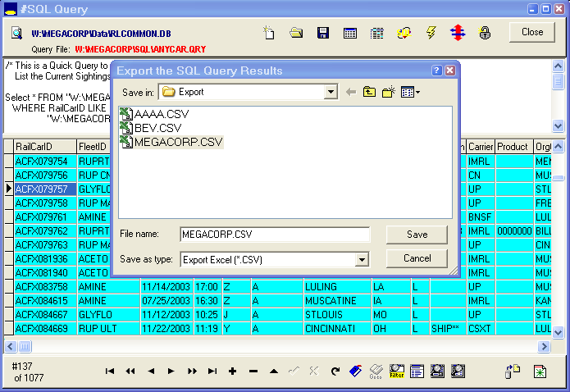Click the Save Query floppy disk icon
570x392 pixels.
323,33
